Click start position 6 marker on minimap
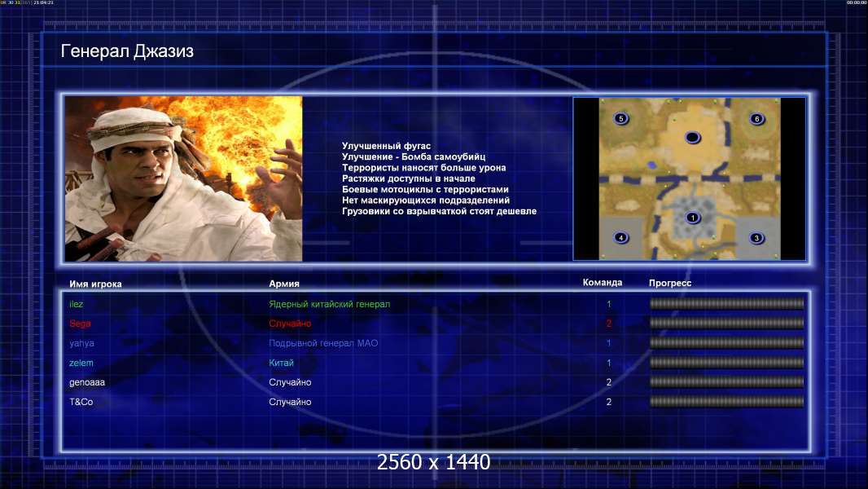This screenshot has height=489, width=868. [756, 119]
